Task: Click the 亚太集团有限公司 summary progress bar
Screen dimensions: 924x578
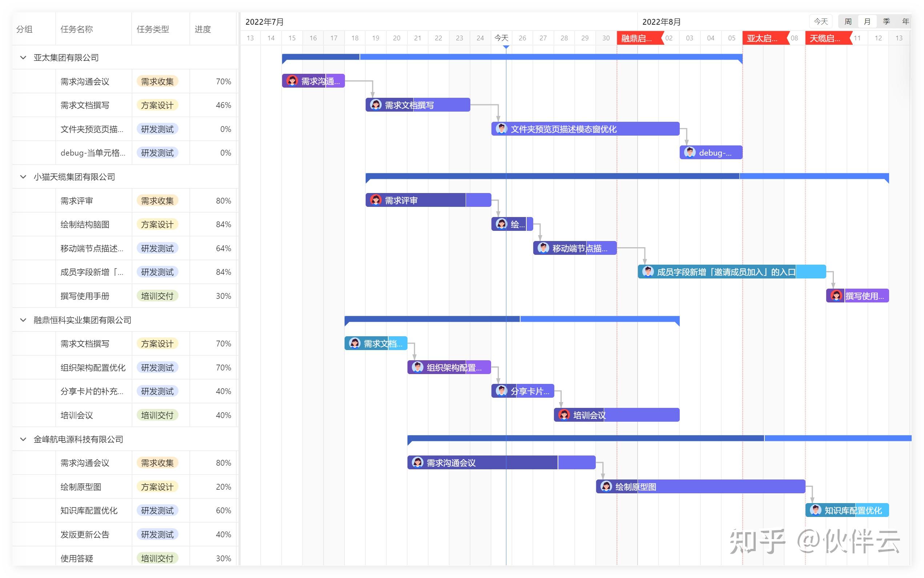Action: point(512,57)
